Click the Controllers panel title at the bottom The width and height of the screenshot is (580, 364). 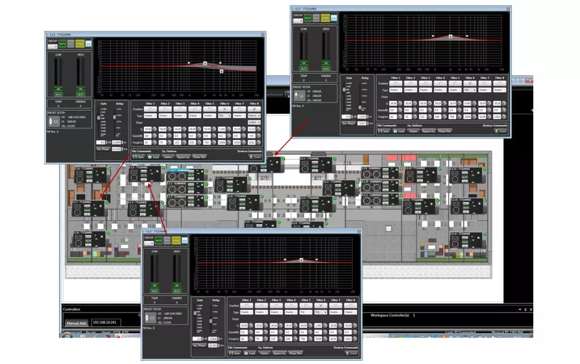click(71, 309)
